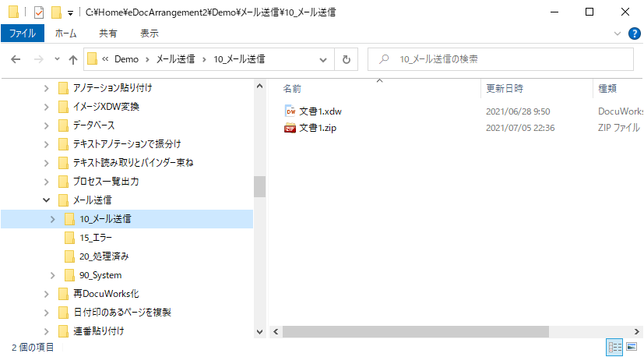Collapse the メール送信 folder in tree
This screenshot has width=644, height=357.
tap(47, 200)
